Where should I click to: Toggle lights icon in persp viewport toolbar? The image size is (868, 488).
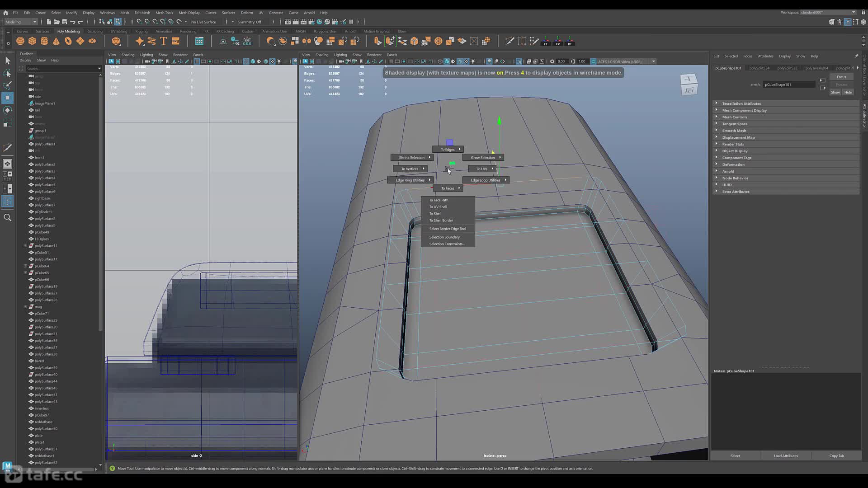point(473,61)
